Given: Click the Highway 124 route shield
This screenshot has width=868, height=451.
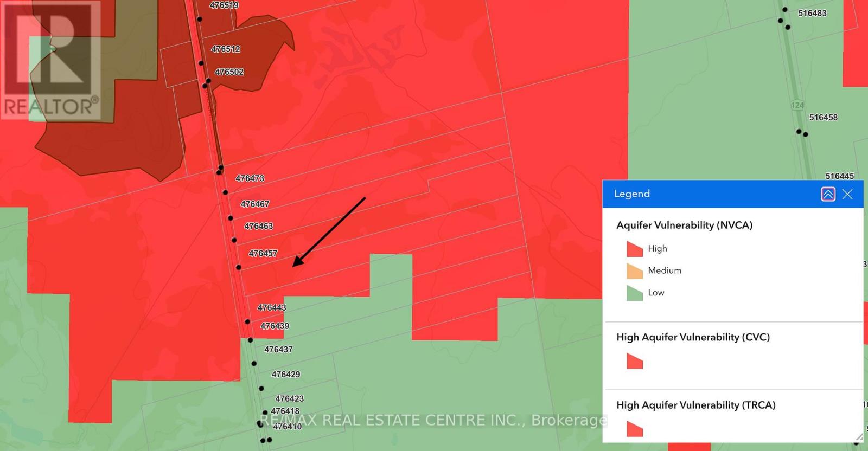Looking at the screenshot, I should coord(797,105).
